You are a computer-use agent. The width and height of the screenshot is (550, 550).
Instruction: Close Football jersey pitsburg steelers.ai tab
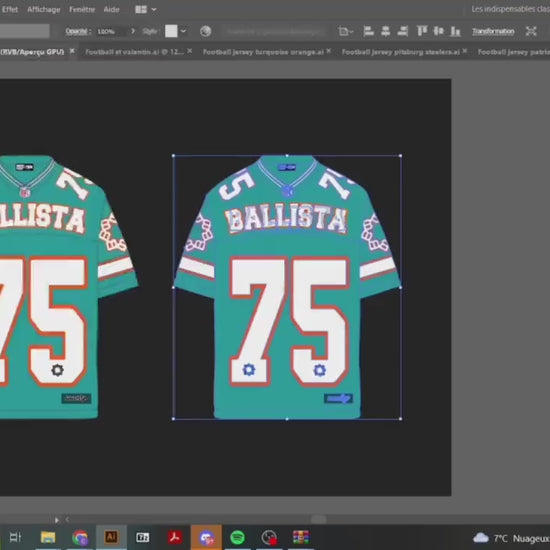(x=464, y=51)
